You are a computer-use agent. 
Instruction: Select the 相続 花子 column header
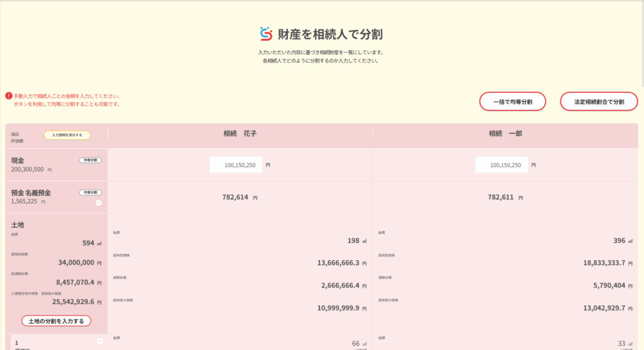(x=240, y=134)
